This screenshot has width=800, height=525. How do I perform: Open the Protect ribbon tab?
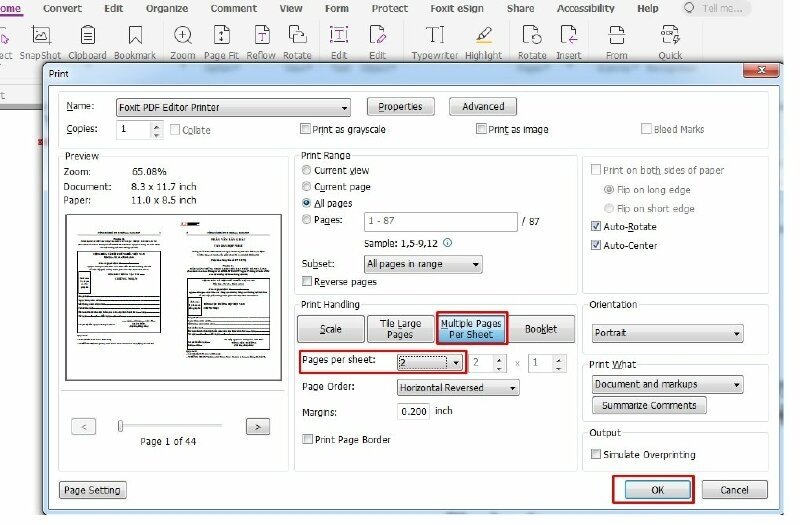pyautogui.click(x=389, y=8)
